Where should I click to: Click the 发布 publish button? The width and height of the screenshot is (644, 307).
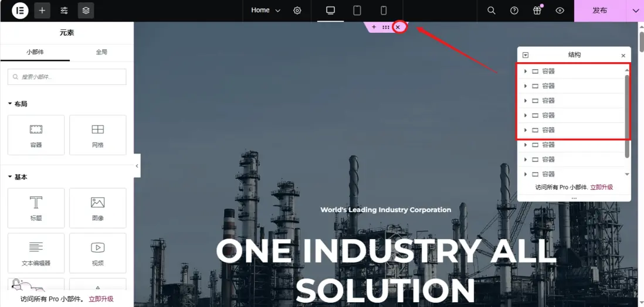599,11
